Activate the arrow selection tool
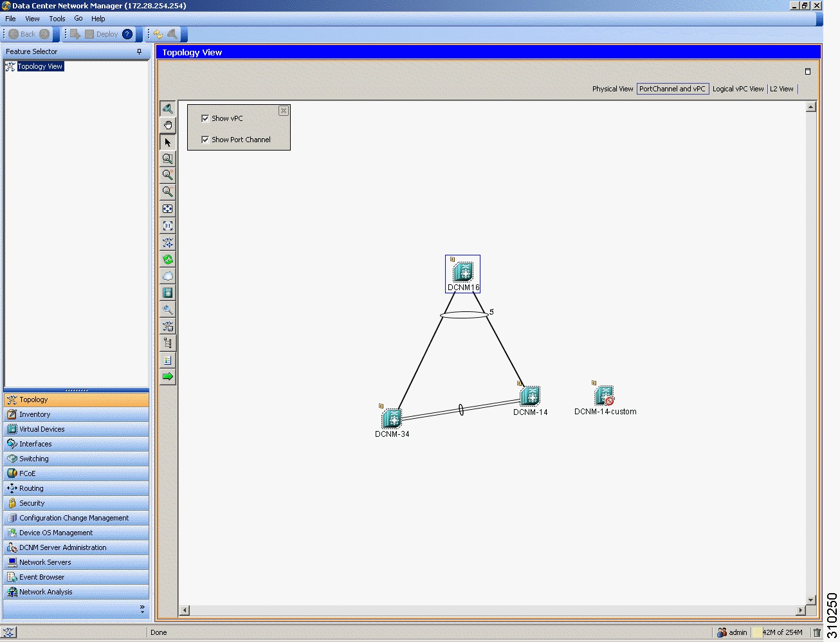The width and height of the screenshot is (840, 642). coord(168,142)
